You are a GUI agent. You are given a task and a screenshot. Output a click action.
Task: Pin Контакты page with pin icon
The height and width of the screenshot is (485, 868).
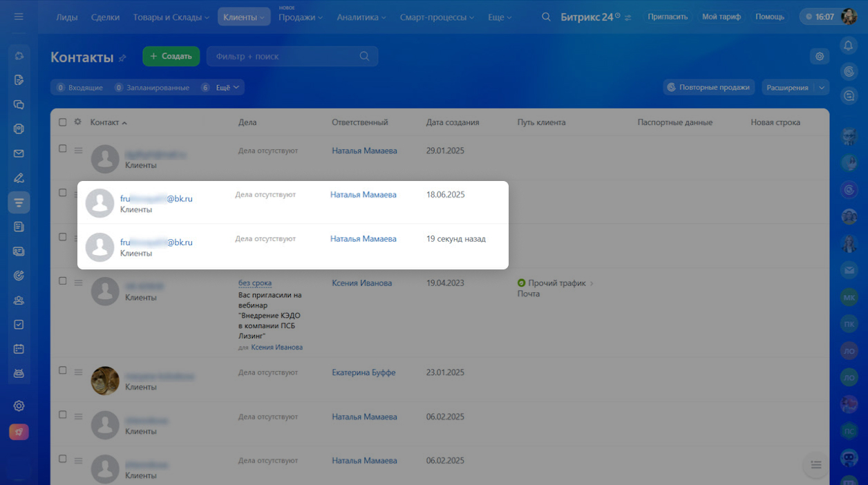pyautogui.click(x=122, y=58)
